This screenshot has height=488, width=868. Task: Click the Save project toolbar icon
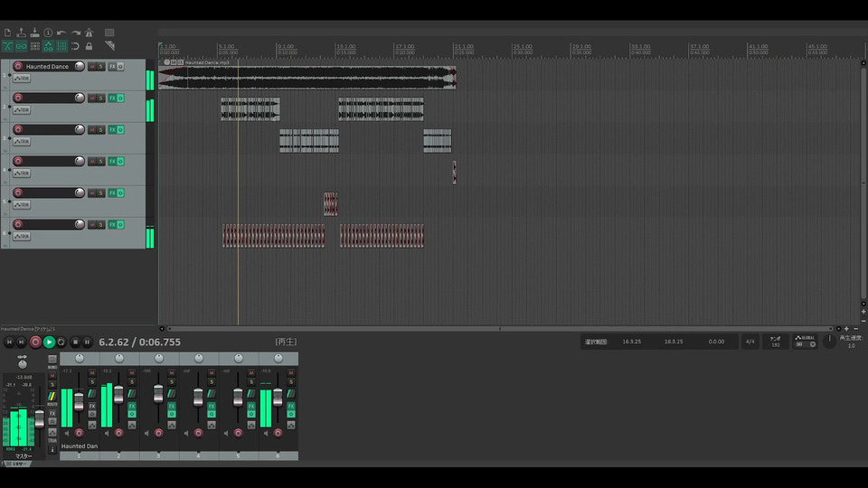click(x=35, y=33)
